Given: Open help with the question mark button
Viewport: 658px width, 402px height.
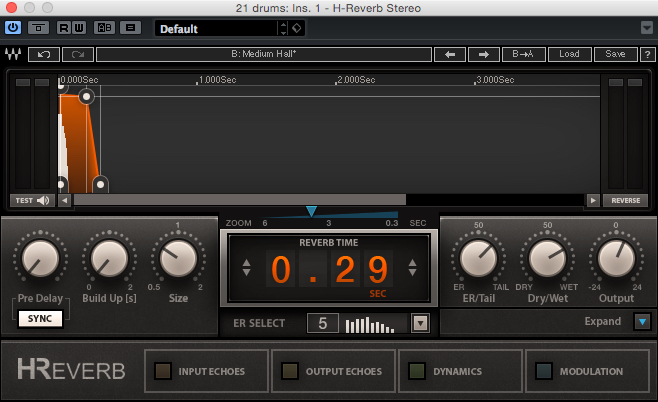Looking at the screenshot, I should tap(647, 55).
